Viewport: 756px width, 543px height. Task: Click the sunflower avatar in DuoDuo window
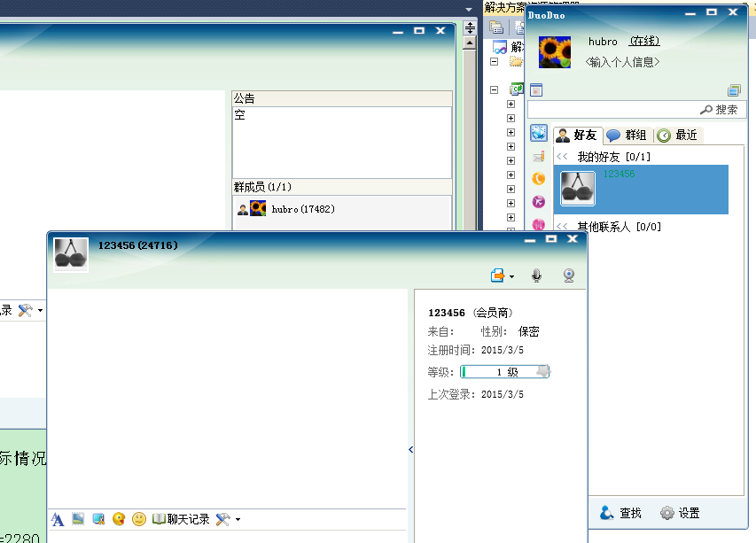tap(555, 52)
